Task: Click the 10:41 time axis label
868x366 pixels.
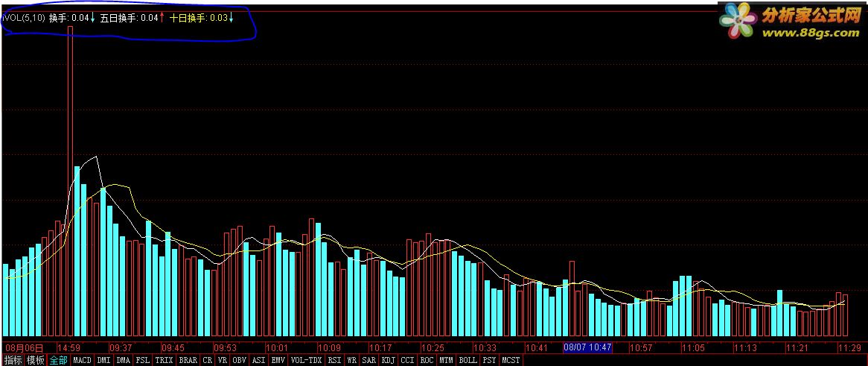Action: pyautogui.click(x=537, y=347)
